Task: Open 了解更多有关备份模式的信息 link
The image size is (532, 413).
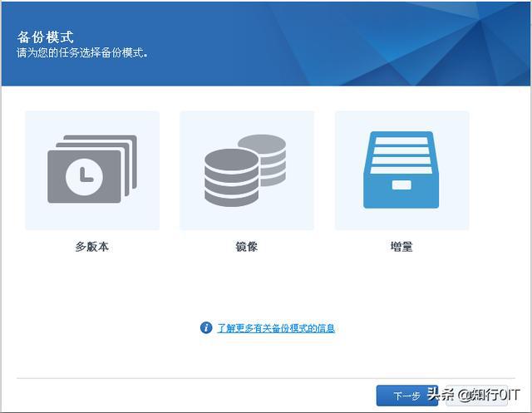Action: coord(276,328)
